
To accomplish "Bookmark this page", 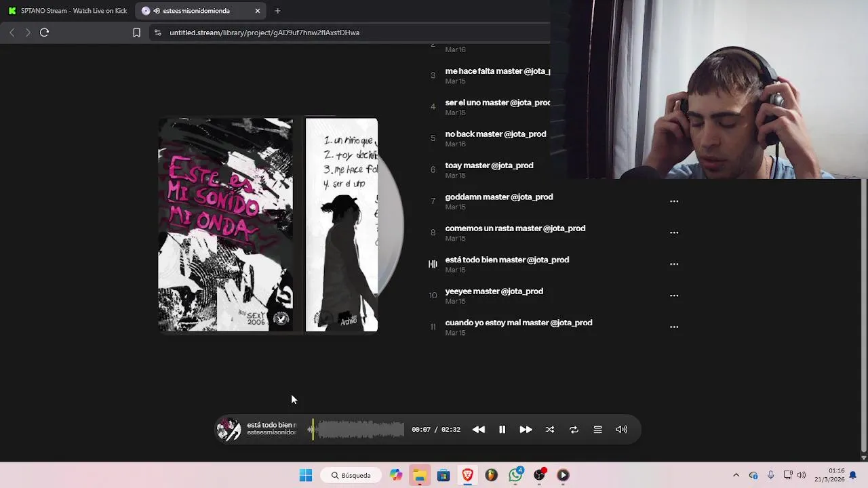I will coord(136,33).
